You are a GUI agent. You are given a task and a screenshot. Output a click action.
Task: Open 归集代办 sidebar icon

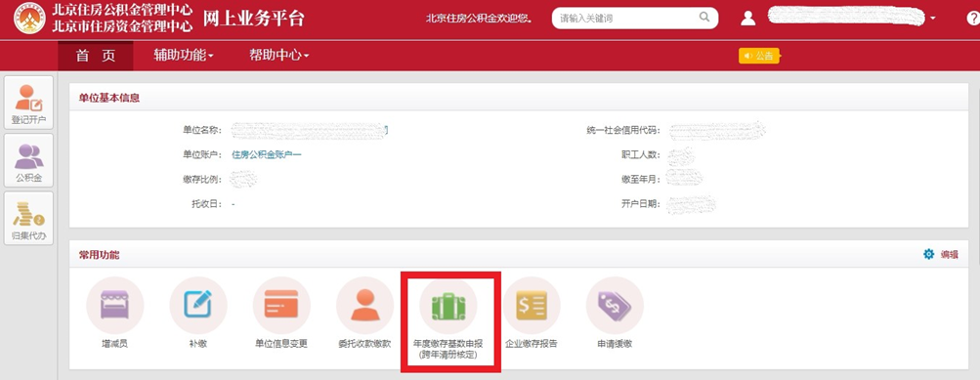[28, 218]
